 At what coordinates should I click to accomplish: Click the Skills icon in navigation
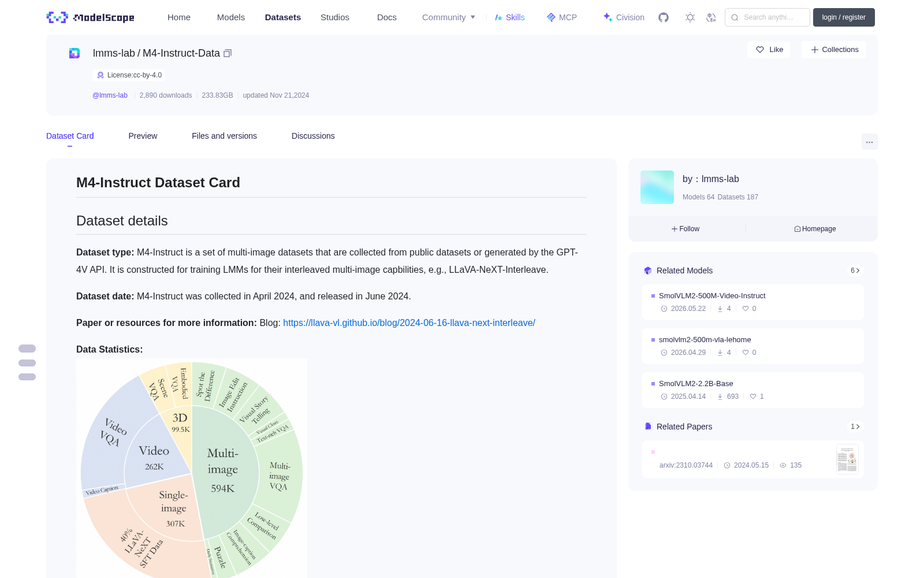(x=498, y=17)
